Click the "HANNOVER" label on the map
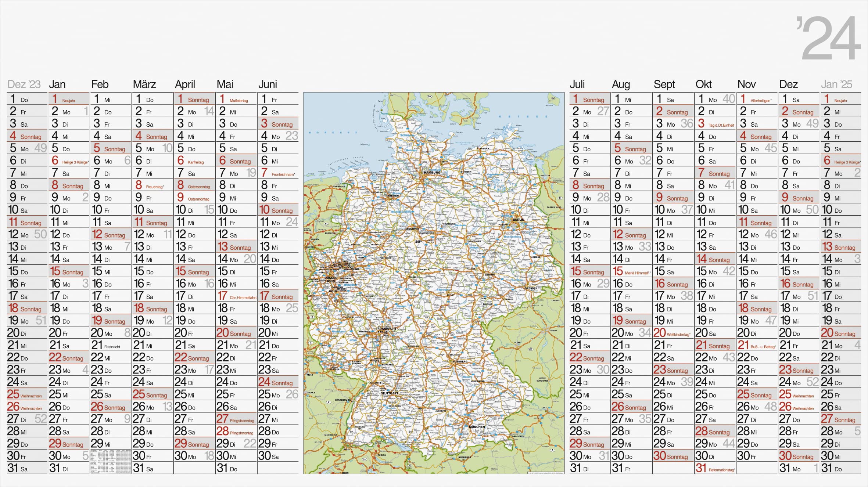The image size is (868, 487). point(412,228)
